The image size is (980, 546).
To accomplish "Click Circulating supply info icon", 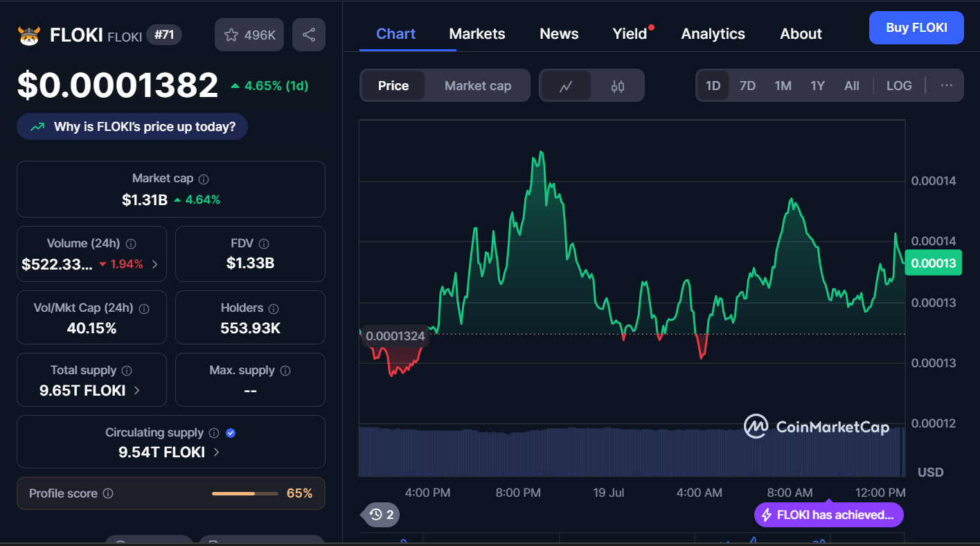I will click(214, 433).
